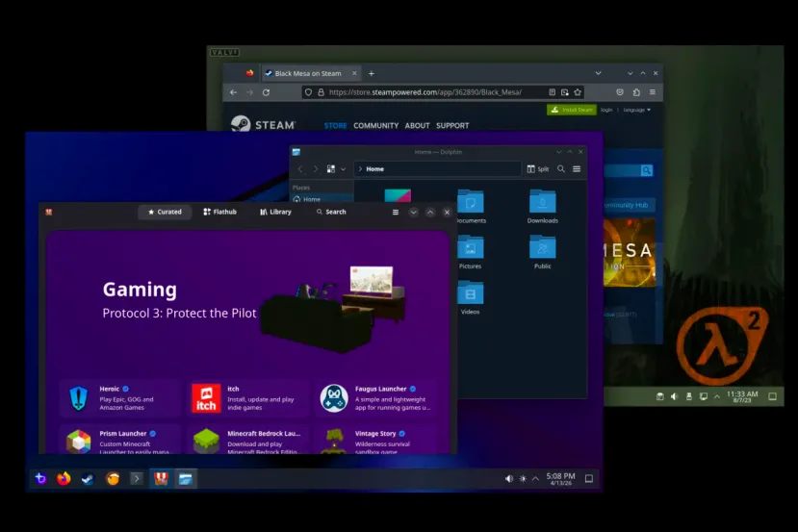
Task: Select Home in Dolphin Places sidebar
Action: (x=322, y=199)
